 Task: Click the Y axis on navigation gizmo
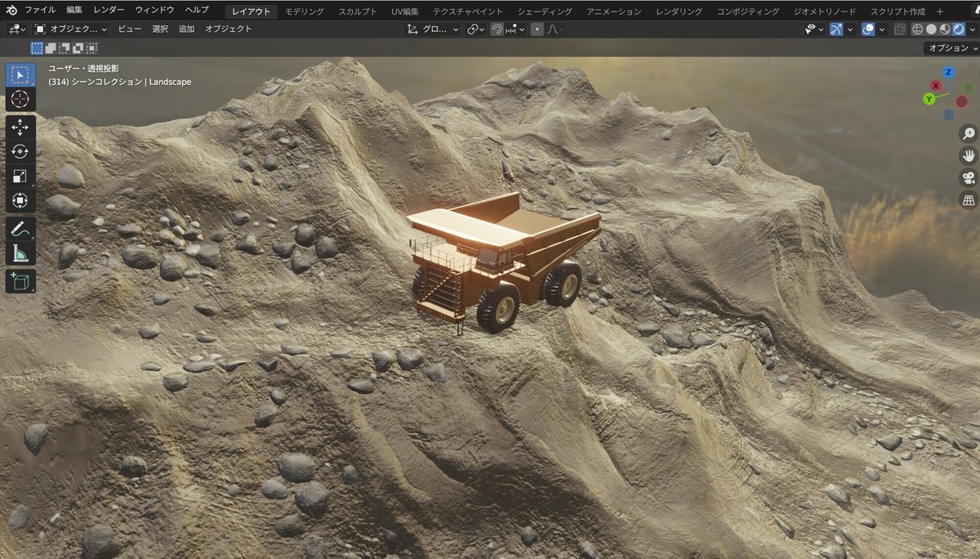click(929, 99)
